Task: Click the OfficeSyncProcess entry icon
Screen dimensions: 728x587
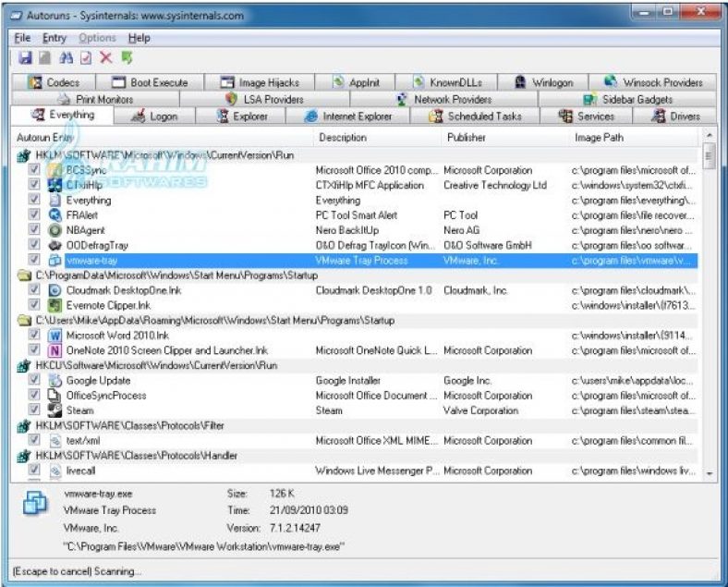Action: point(55,396)
